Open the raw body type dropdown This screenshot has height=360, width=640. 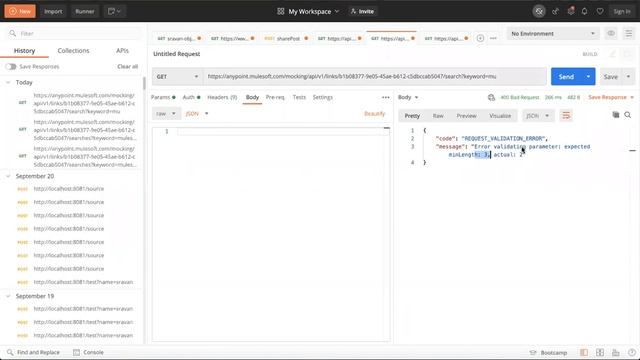(x=166, y=113)
